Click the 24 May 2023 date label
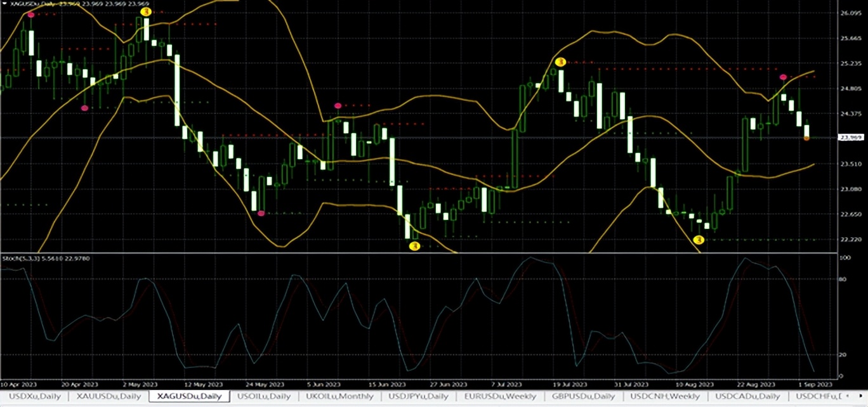868x407 pixels. [x=266, y=385]
